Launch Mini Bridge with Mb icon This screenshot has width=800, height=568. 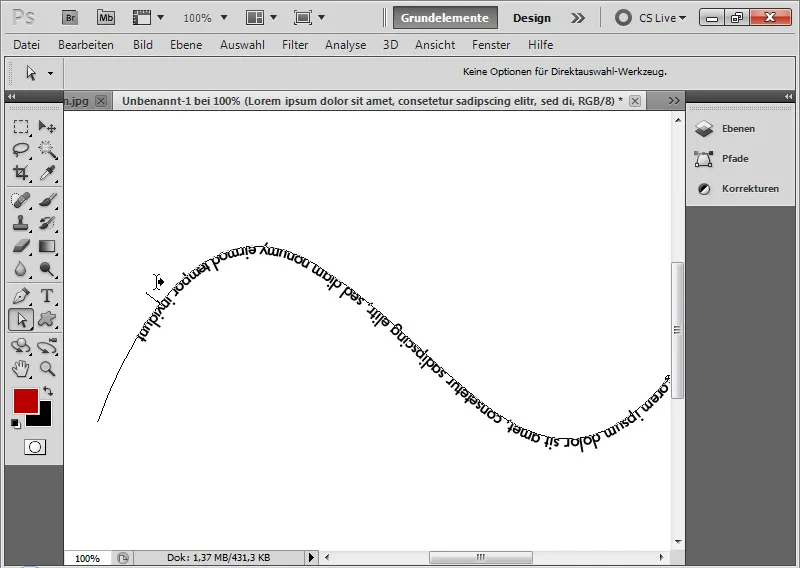pos(106,18)
